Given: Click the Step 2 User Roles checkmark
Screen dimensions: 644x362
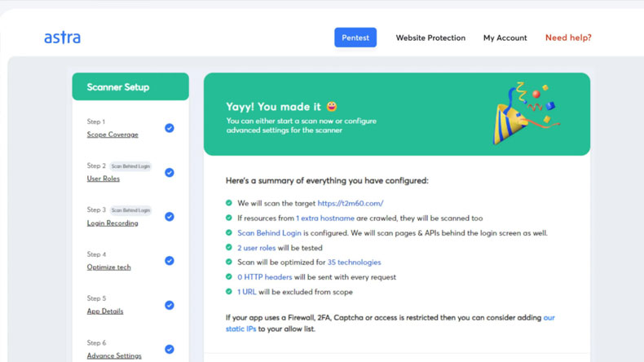Looking at the screenshot, I should click(x=170, y=173).
